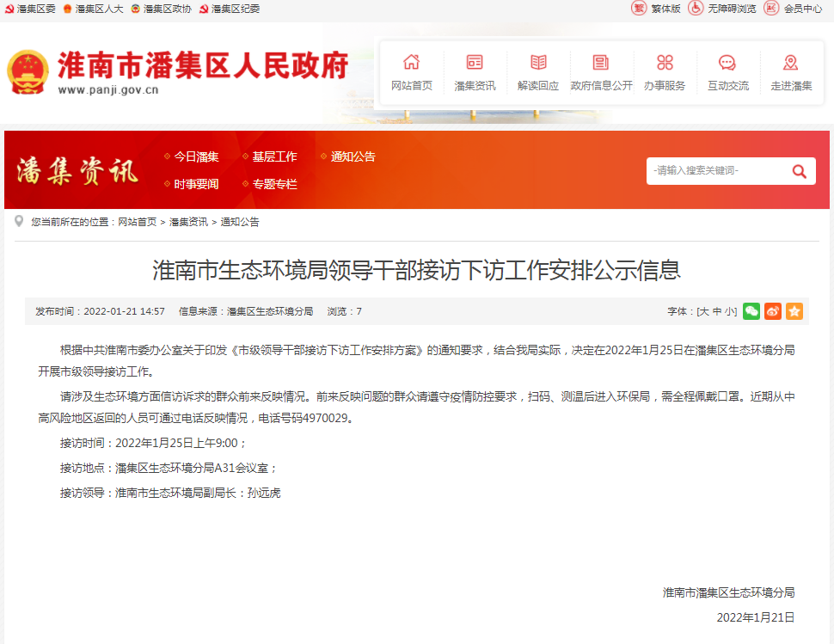The image size is (834, 644).
Task: Click the magnifier icon to search
Action: (800, 170)
